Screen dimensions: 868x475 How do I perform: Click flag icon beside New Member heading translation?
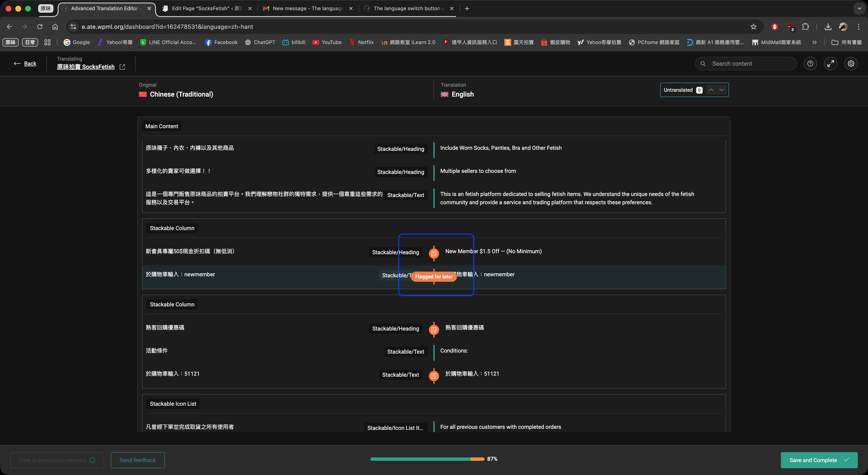(434, 253)
